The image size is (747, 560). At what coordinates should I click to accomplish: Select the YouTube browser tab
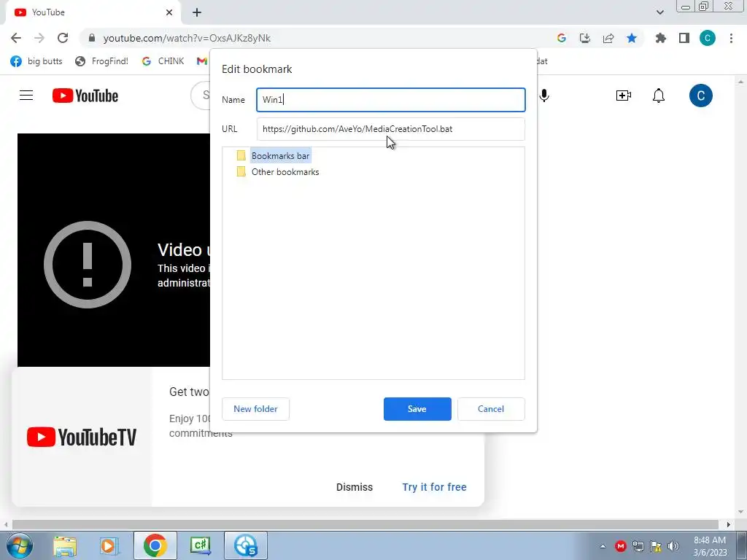(93, 12)
